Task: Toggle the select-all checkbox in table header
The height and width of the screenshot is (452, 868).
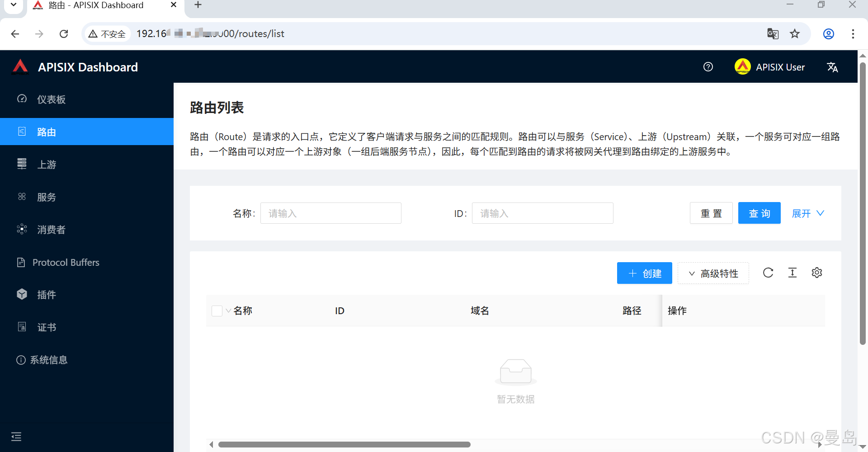Action: (217, 311)
